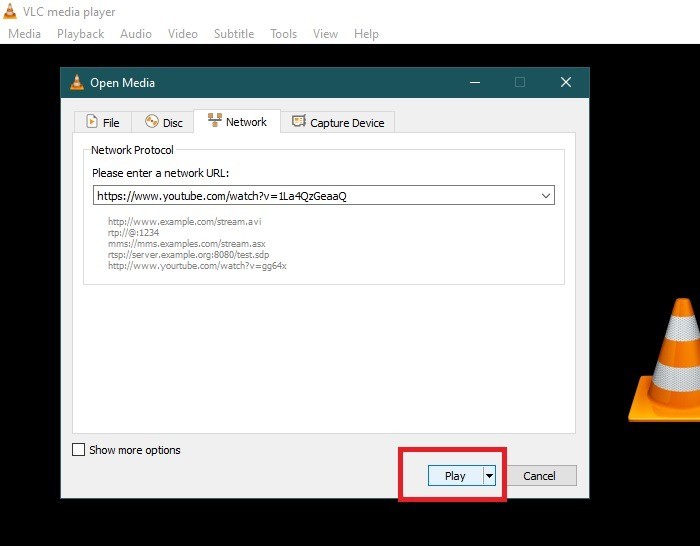The height and width of the screenshot is (546, 700).
Task: Click the Cancel button
Action: [539, 476]
